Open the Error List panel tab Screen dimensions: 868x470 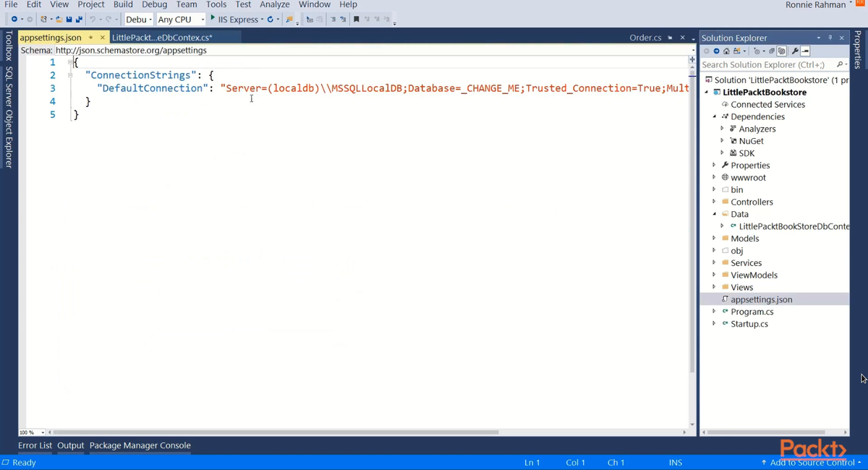[x=35, y=445]
